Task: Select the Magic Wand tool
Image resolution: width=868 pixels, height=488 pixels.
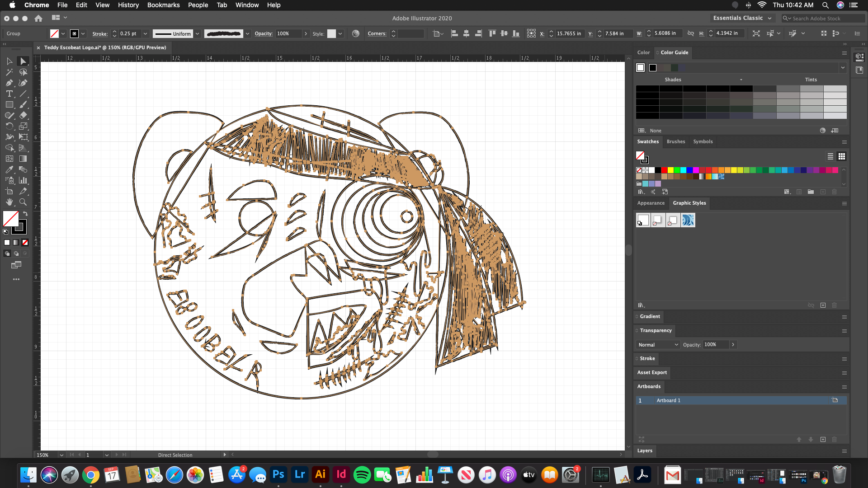Action: [9, 72]
